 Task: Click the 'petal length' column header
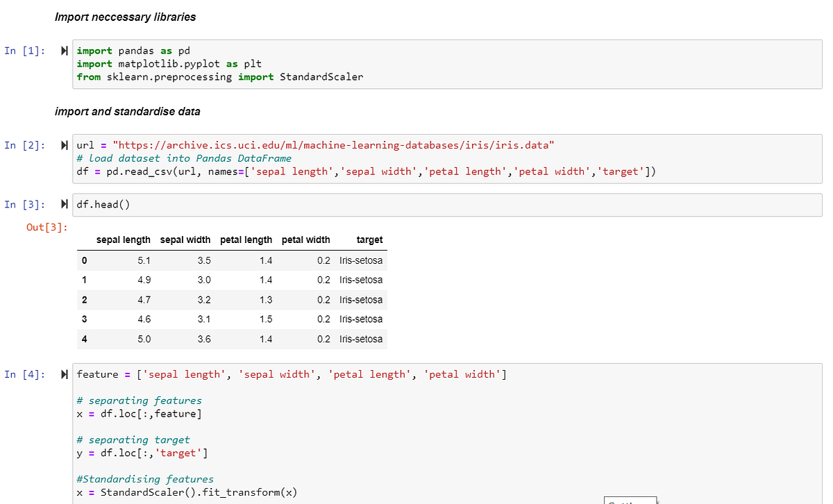(x=246, y=240)
